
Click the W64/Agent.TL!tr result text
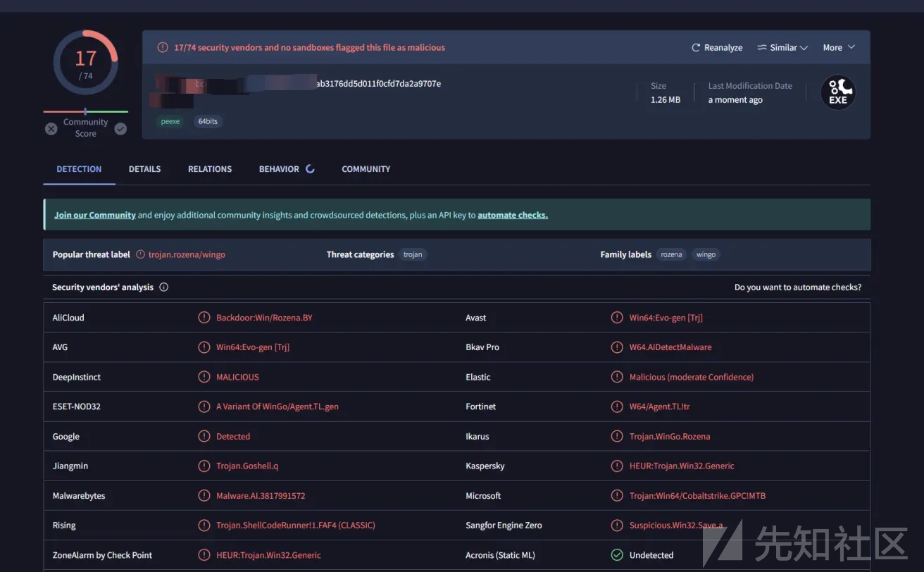[x=660, y=406]
